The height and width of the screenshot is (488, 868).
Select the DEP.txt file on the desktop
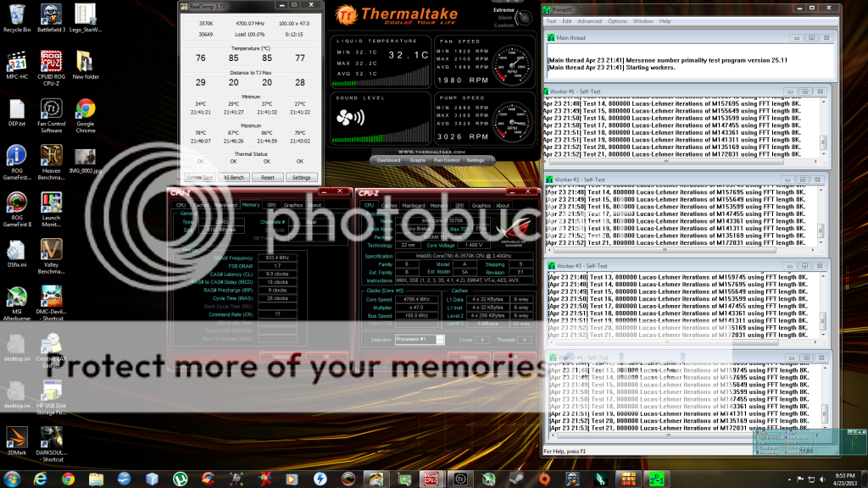pyautogui.click(x=17, y=113)
